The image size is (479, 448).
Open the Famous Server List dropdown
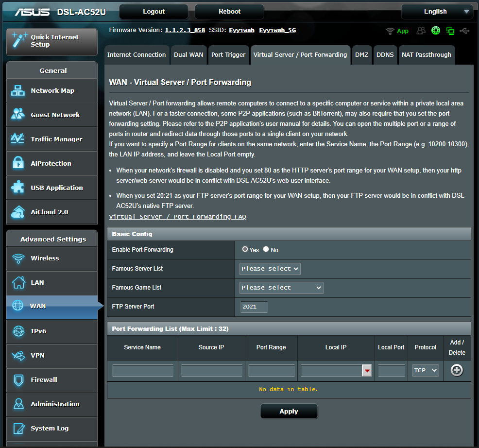(x=270, y=269)
